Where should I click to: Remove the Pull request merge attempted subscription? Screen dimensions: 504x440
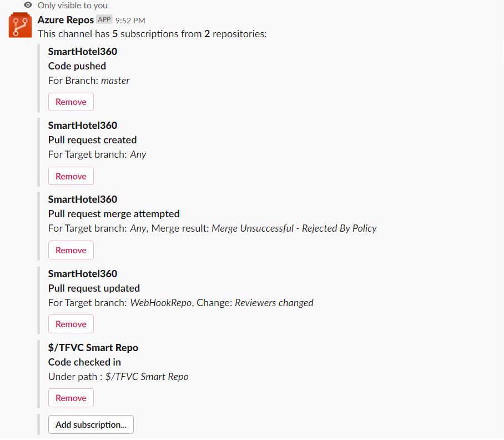(x=70, y=249)
